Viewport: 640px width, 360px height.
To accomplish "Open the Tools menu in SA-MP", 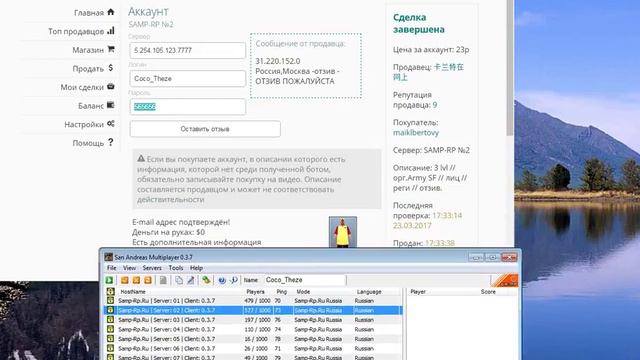I will (x=176, y=268).
